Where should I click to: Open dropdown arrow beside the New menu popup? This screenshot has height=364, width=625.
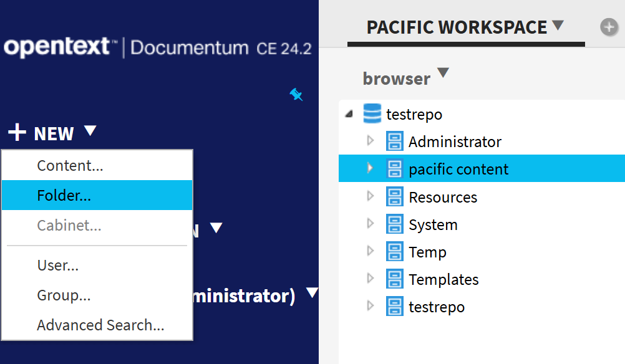click(x=216, y=228)
